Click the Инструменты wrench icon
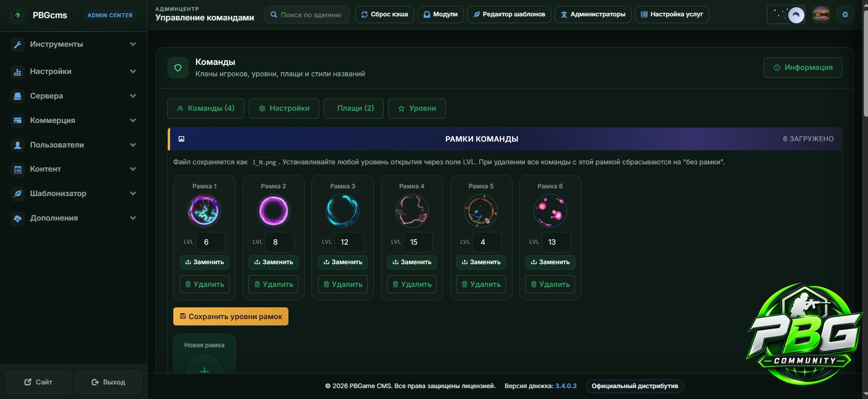Image resolution: width=868 pixels, height=399 pixels. [x=18, y=44]
